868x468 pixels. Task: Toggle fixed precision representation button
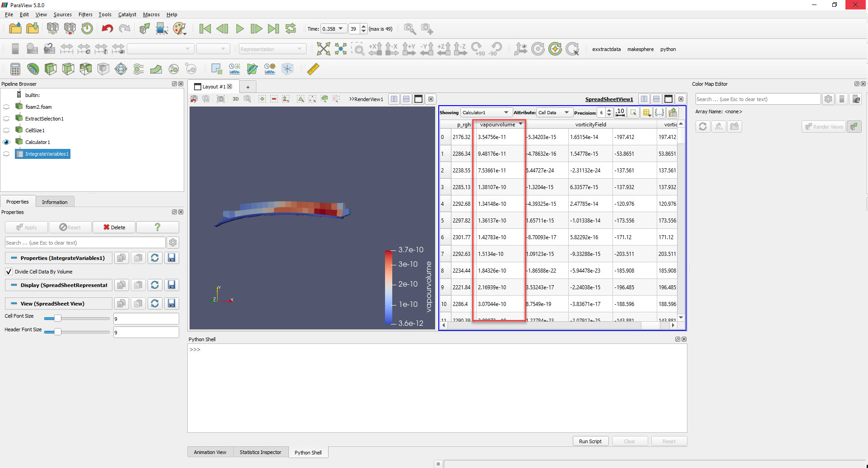point(620,112)
